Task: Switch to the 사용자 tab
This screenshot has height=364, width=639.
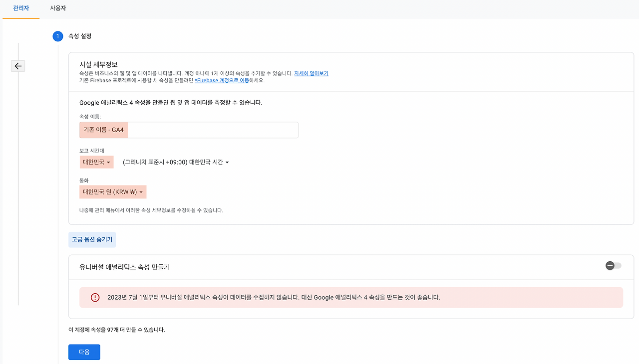Action: pyautogui.click(x=58, y=8)
